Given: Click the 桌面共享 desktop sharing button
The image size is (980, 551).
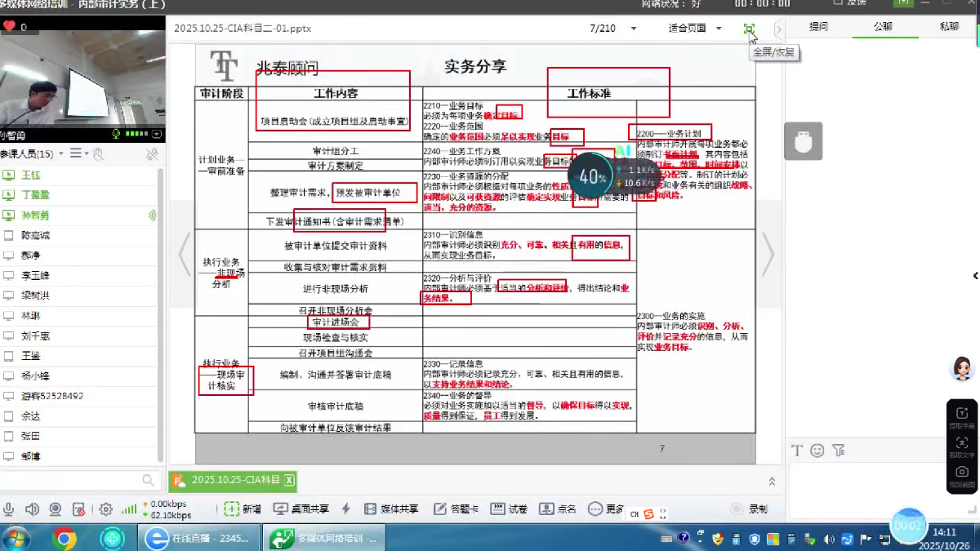Looking at the screenshot, I should 301,509.
